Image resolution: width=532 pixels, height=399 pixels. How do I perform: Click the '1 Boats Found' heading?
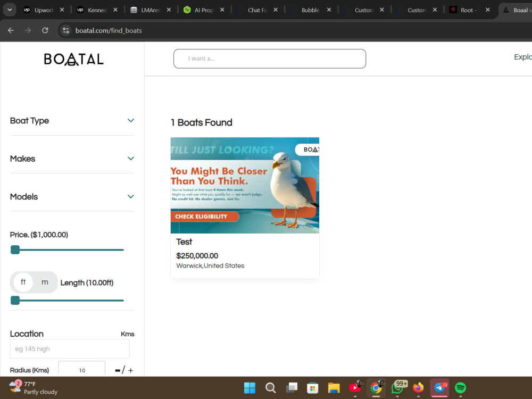[202, 122]
